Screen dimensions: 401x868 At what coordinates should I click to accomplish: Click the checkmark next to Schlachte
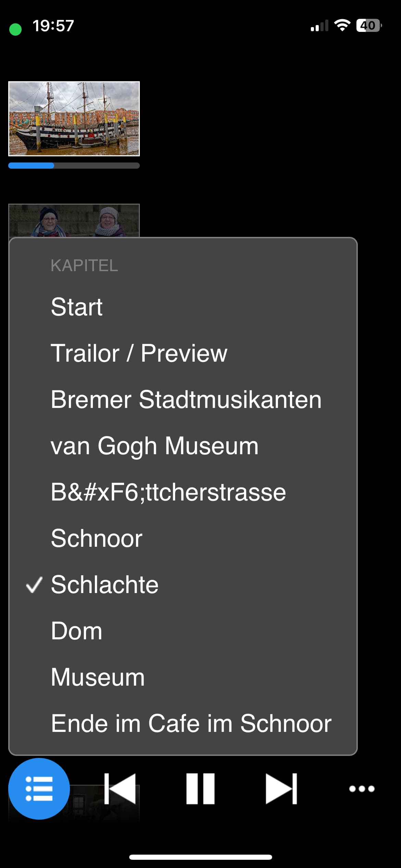34,584
